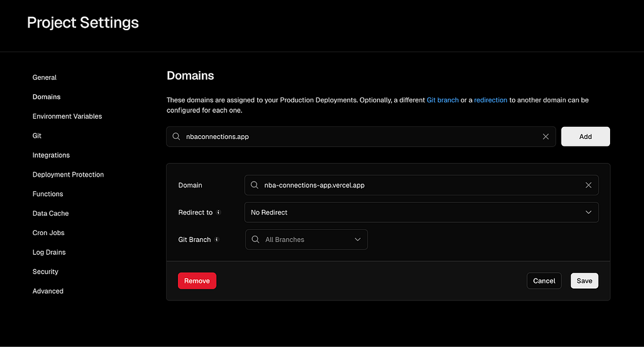644x347 pixels.
Task: Select Domains in the sidebar
Action: 47,97
